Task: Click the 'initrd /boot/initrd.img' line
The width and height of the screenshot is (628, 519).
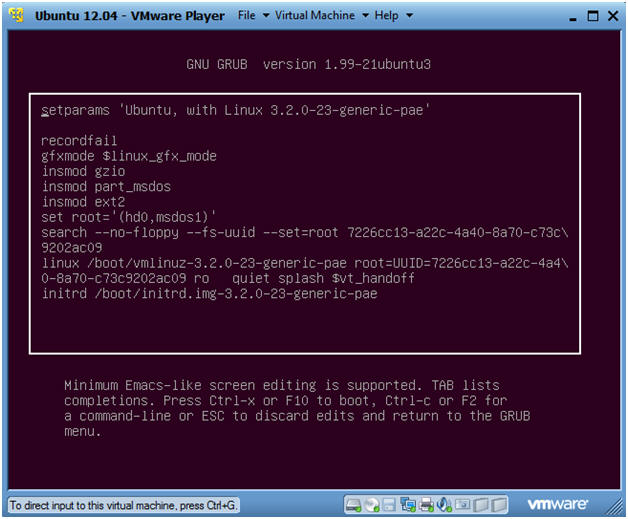Action: pyautogui.click(x=209, y=294)
